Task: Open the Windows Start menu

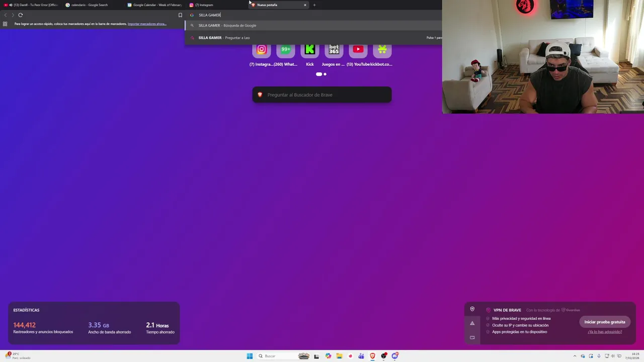Action: coord(250,356)
